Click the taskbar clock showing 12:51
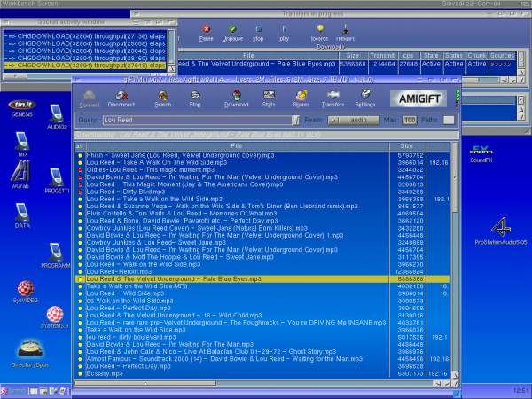 (520, 391)
